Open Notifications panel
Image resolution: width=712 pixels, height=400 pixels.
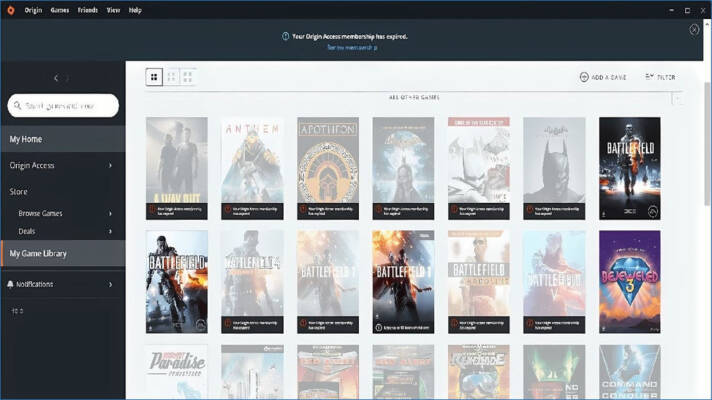[x=63, y=284]
